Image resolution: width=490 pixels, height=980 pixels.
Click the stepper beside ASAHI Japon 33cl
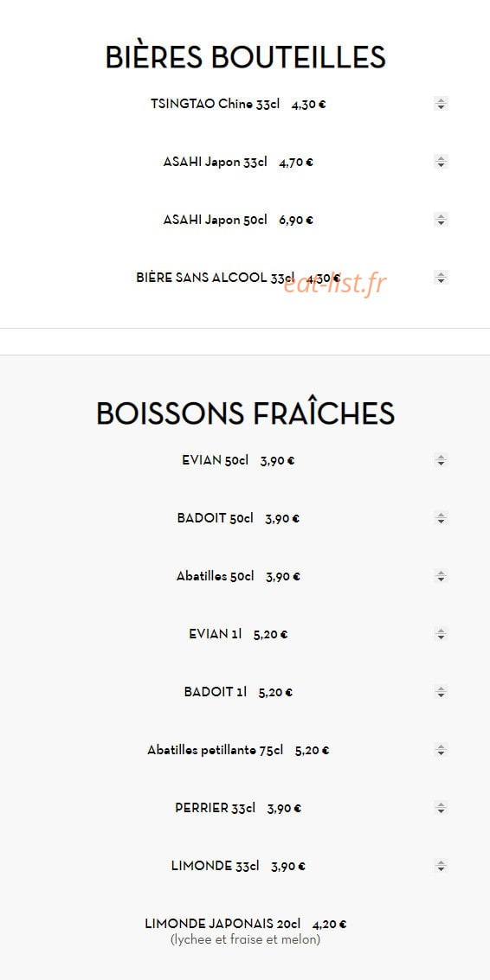coord(442,162)
